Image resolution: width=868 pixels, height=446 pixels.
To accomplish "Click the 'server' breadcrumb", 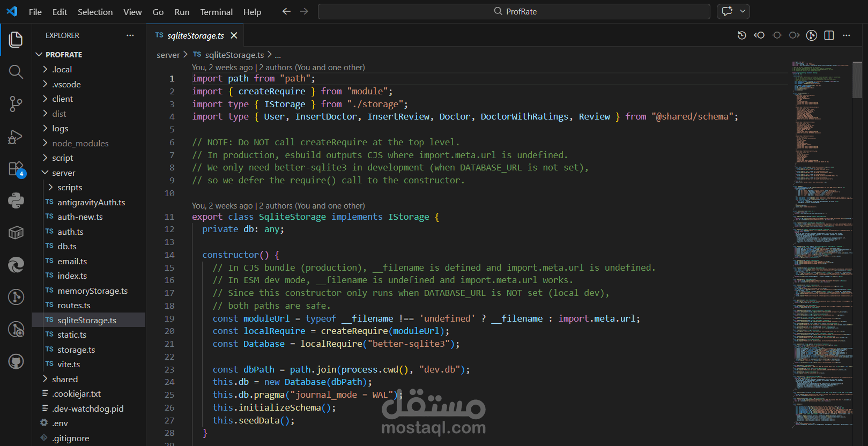I will pos(168,55).
